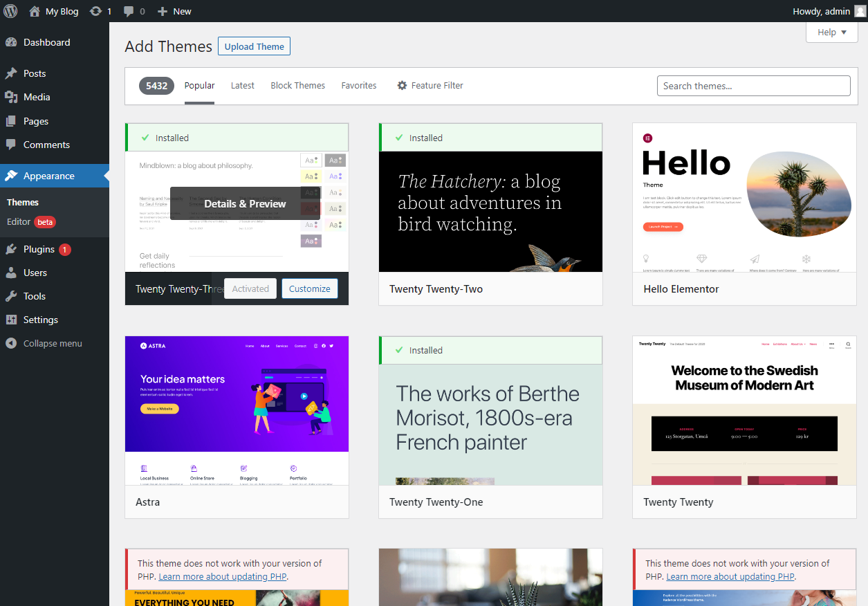Image resolution: width=868 pixels, height=606 pixels.
Task: Click the Search themes input field
Action: coord(753,86)
